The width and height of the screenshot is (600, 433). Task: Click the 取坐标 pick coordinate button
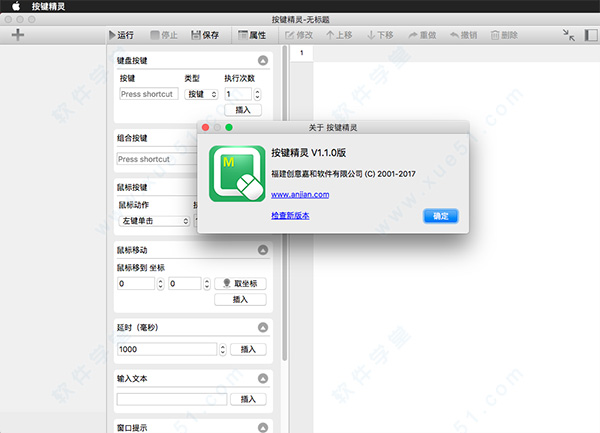coord(240,283)
